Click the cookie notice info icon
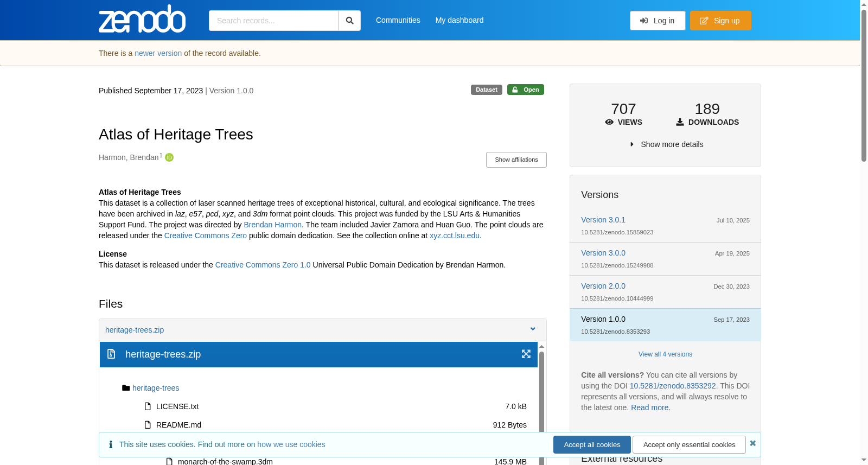Screen dimensions: 868x465 (x=111, y=444)
